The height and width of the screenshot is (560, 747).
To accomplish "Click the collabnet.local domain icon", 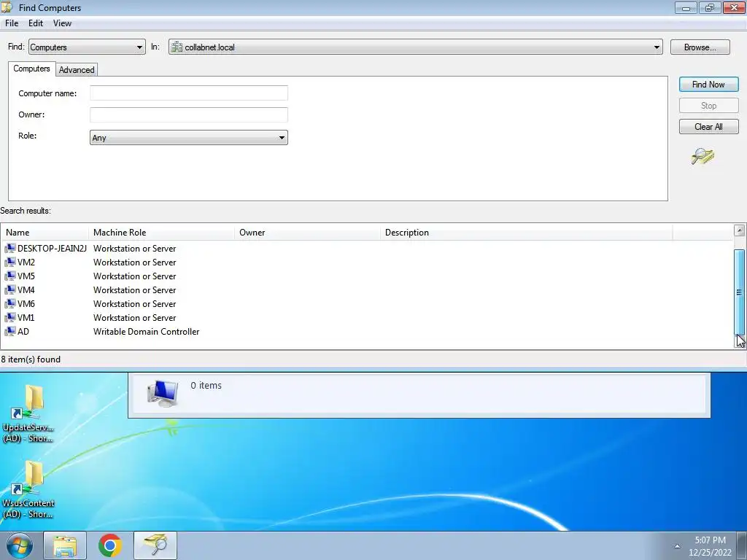I will pyautogui.click(x=177, y=47).
